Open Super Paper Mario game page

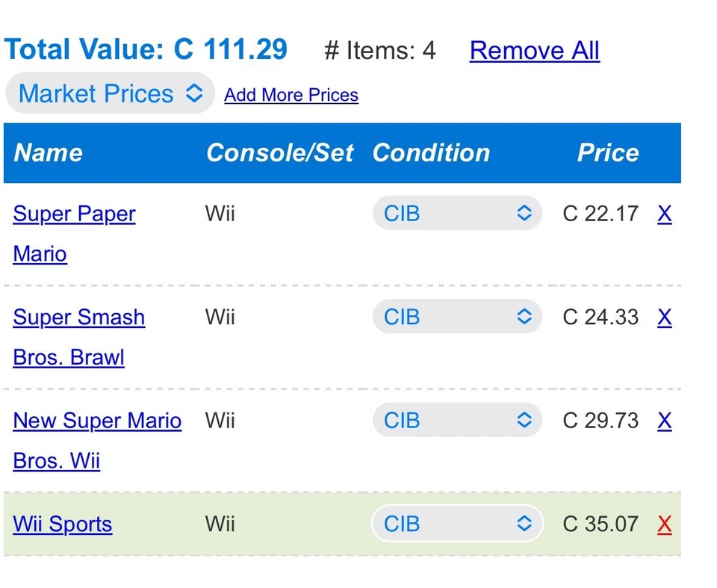74,214
